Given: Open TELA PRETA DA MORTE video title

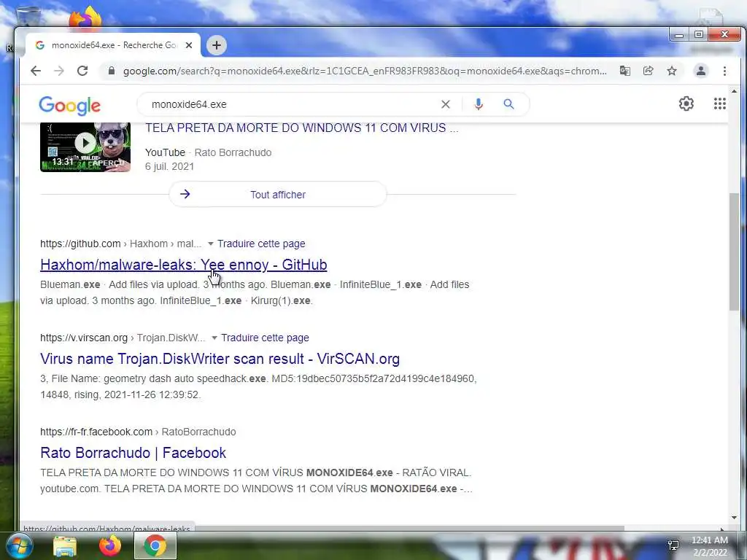Looking at the screenshot, I should [x=301, y=128].
